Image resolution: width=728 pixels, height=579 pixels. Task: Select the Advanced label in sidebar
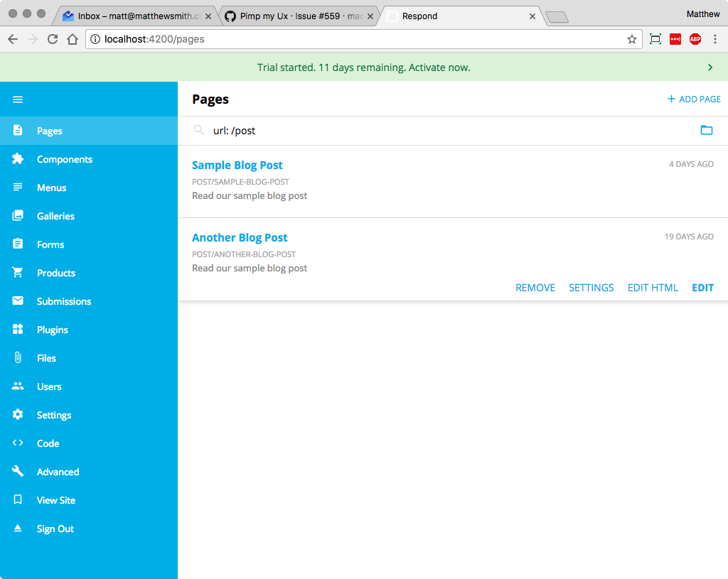pos(58,472)
